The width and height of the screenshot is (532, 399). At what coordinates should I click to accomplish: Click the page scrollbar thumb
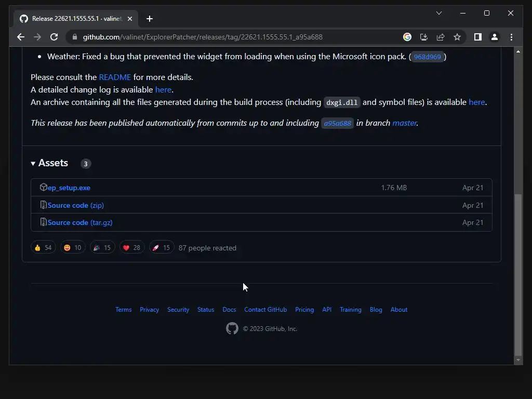[x=518, y=274]
